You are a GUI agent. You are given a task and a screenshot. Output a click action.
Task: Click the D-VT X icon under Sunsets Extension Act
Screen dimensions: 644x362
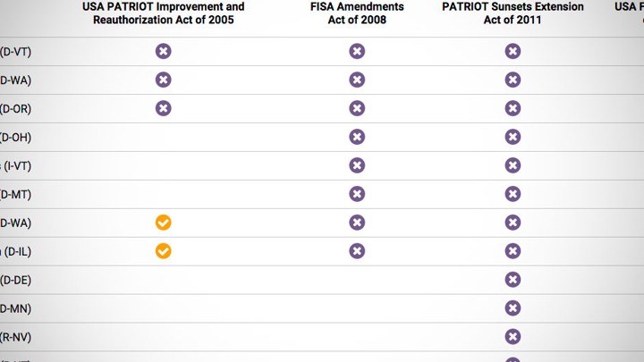pyautogui.click(x=513, y=51)
